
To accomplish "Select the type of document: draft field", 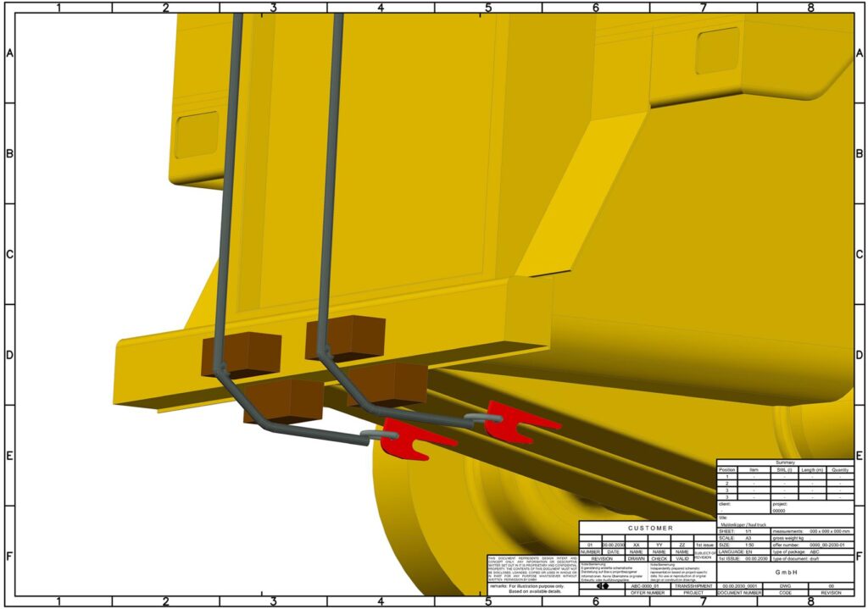I will click(x=813, y=559).
